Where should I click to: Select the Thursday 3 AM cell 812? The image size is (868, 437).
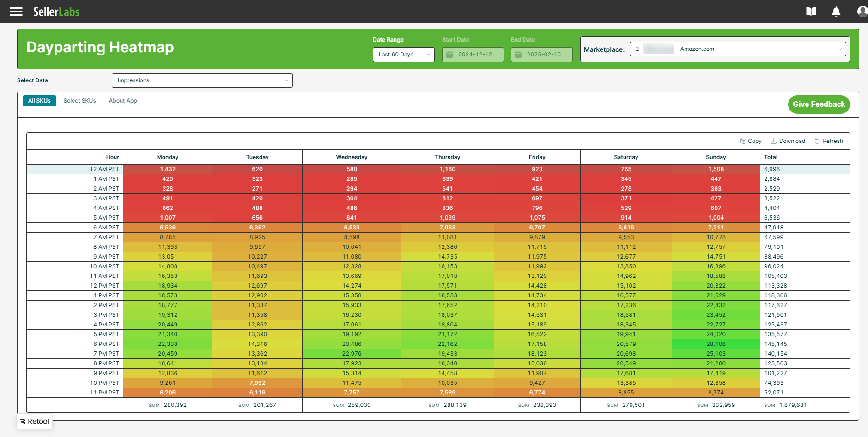click(x=448, y=198)
